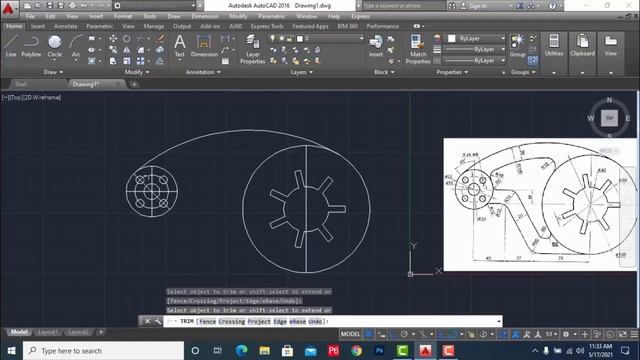Expand the Properties panel
Screen dimensions: 640x360
(452, 72)
